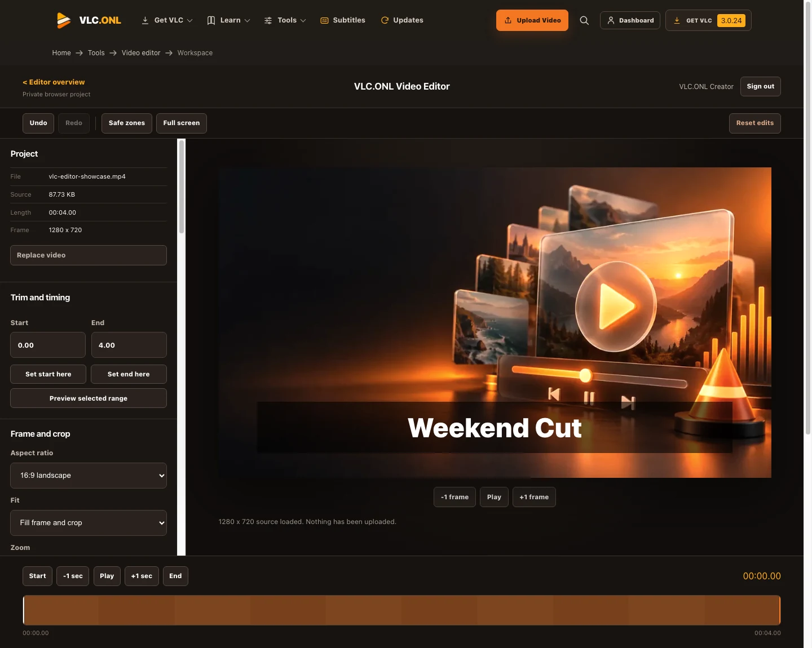Click the file name vlc-editor-showcase.mp4
812x648 pixels.
87,176
